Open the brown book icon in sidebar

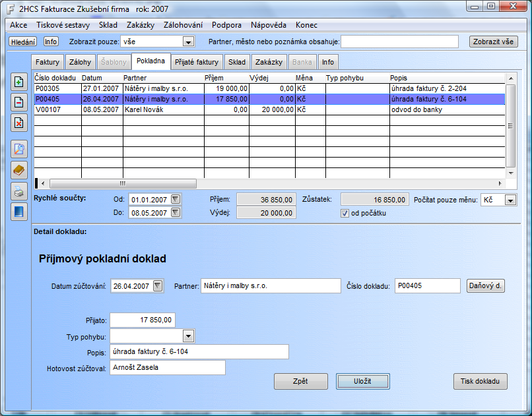19,169
